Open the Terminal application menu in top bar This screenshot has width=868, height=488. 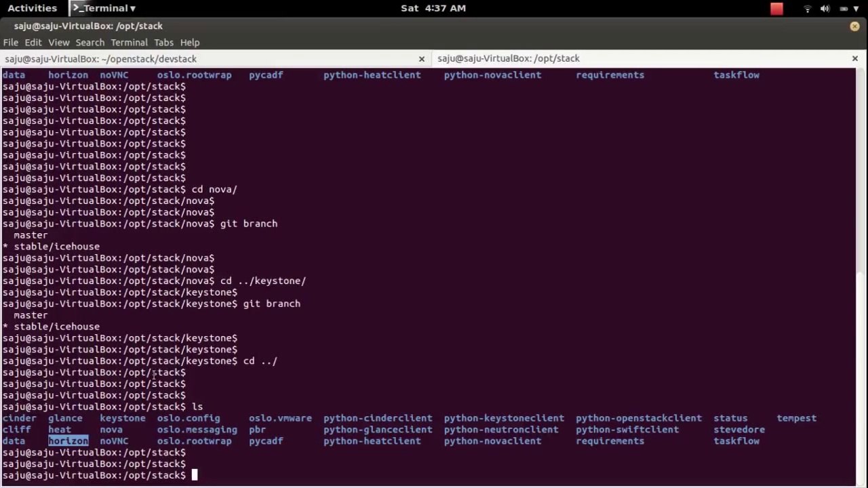104,8
